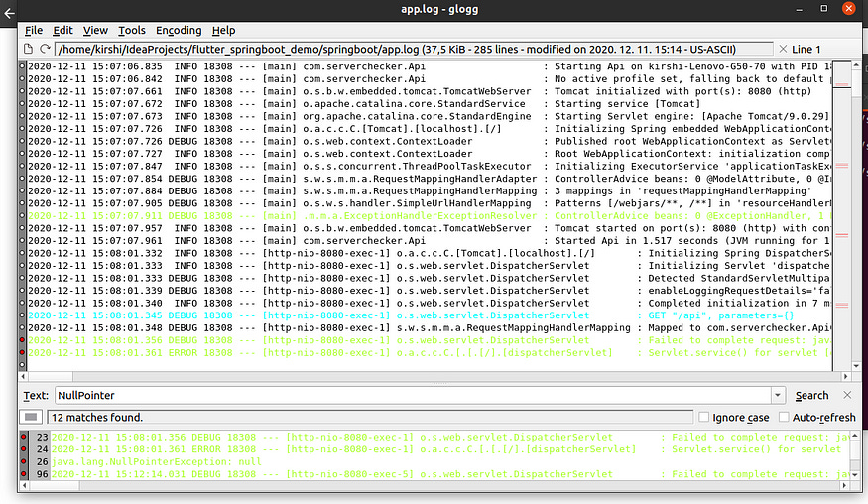Mark the line stamped 15:07:06.835
The image size is (868, 504).
pyautogui.click(x=22, y=66)
